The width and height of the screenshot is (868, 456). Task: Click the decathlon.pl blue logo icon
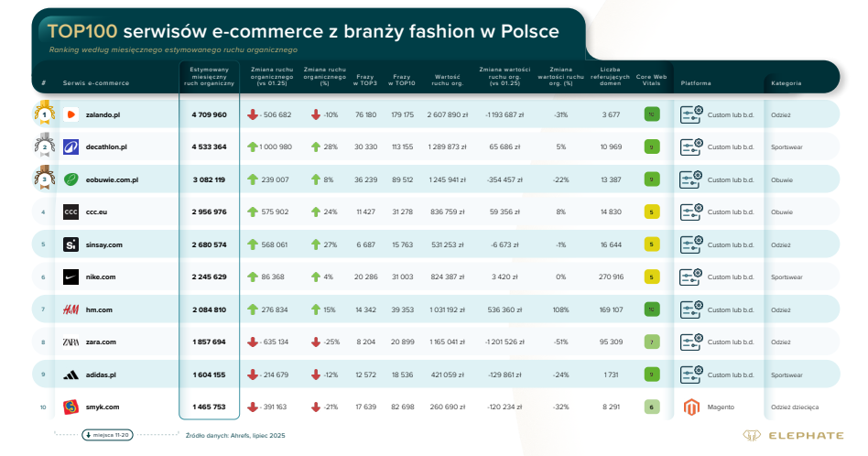[71, 147]
